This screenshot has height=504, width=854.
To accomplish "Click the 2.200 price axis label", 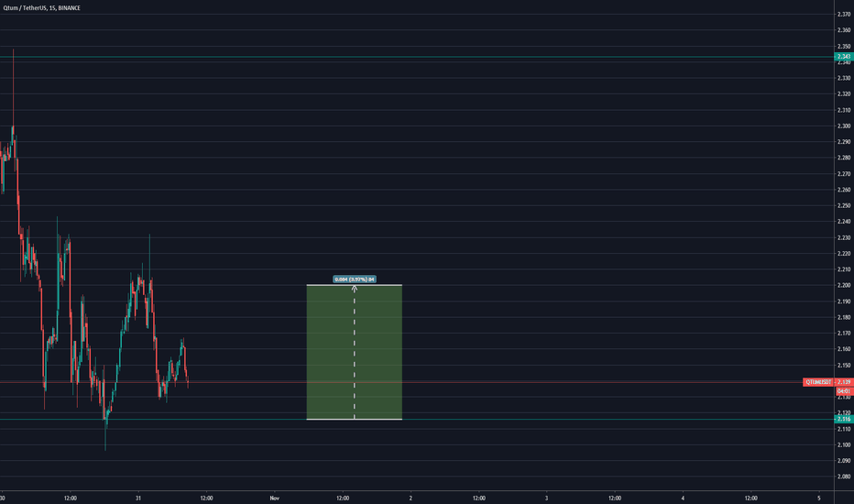I will (x=844, y=285).
